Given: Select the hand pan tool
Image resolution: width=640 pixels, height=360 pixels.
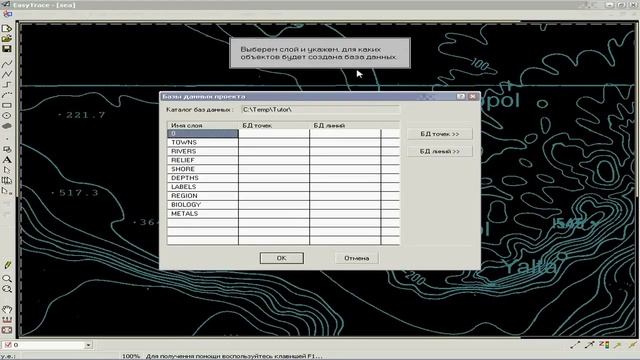Looking at the screenshot, I should [x=7, y=309].
